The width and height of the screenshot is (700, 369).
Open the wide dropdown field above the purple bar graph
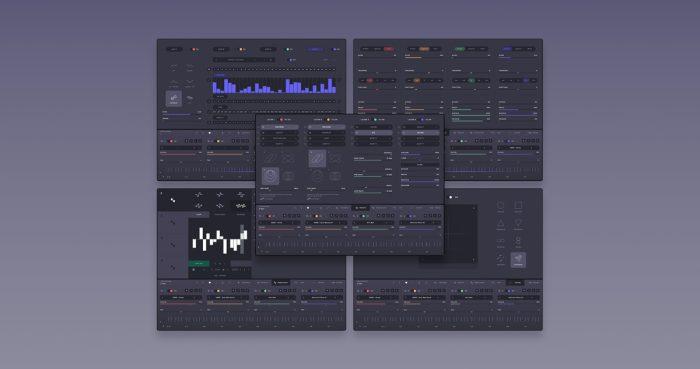pos(243,60)
